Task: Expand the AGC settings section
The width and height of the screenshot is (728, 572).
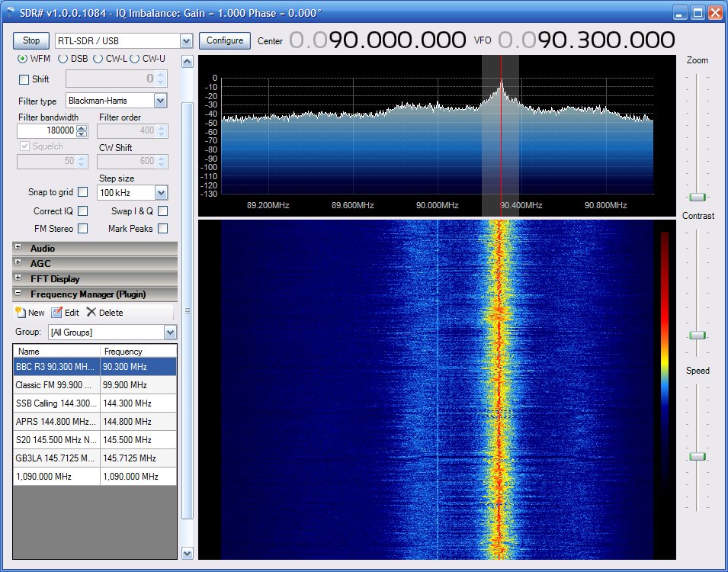Action: tap(18, 263)
